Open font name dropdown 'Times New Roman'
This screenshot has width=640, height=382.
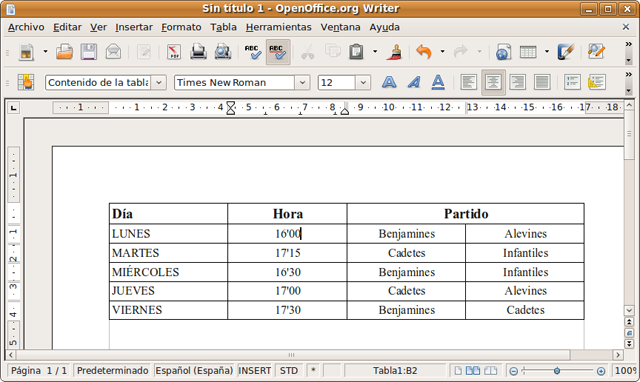pos(302,82)
